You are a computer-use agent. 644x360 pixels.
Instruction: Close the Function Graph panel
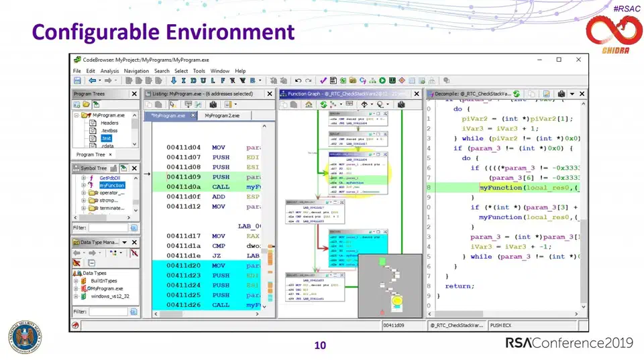(417, 94)
